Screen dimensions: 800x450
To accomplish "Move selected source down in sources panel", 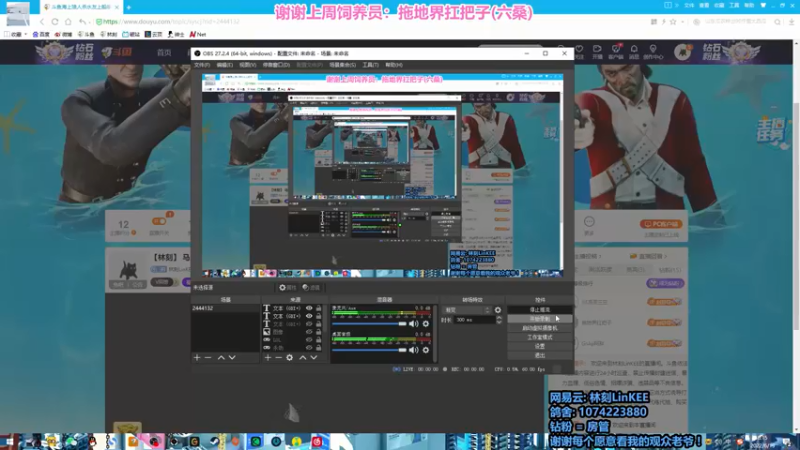I will 314,358.
